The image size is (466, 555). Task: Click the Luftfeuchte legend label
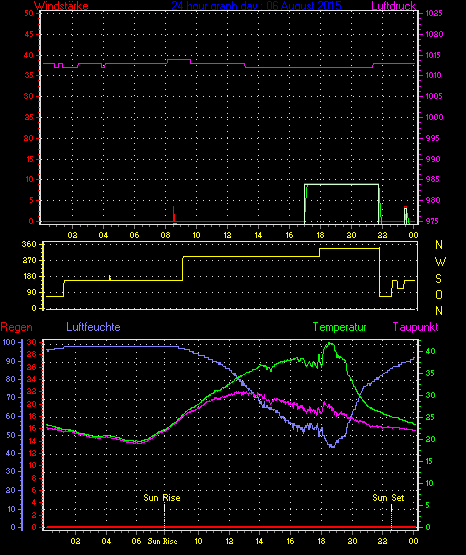(x=93, y=327)
